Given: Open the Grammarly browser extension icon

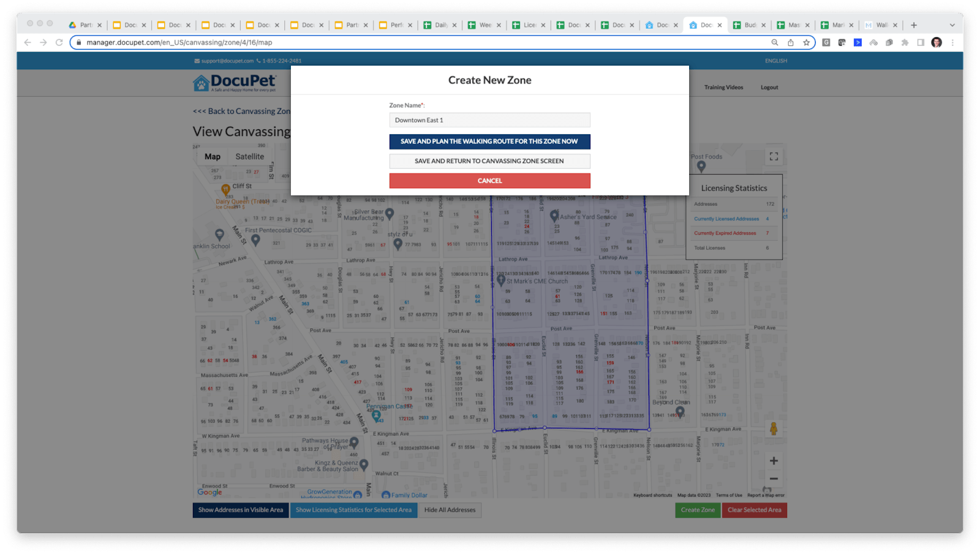Looking at the screenshot, I should coord(826,42).
